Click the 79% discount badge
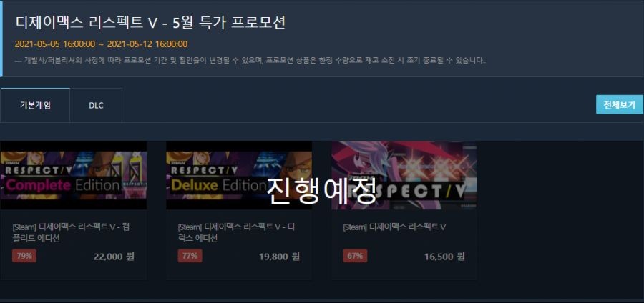The width and height of the screenshot is (644, 303). 24,256
